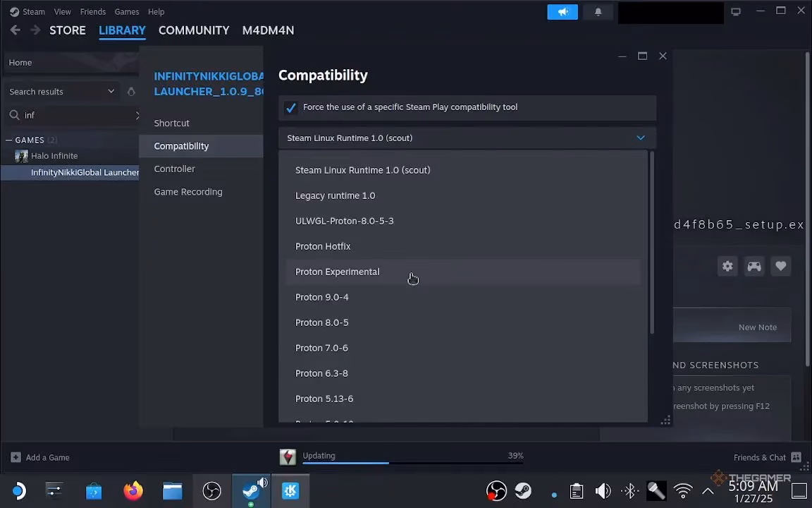Click the Bluetooth icon in the system tray
This screenshot has width=812, height=508.
629,490
